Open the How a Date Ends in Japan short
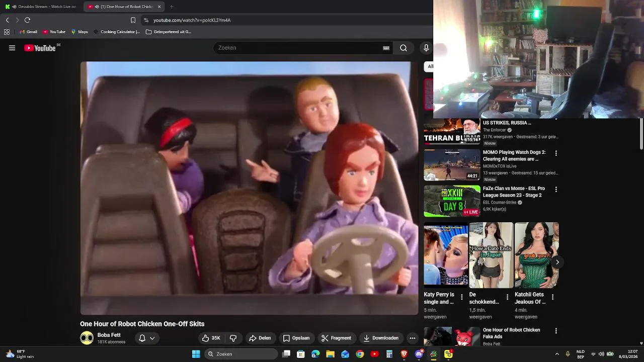 [x=491, y=255]
